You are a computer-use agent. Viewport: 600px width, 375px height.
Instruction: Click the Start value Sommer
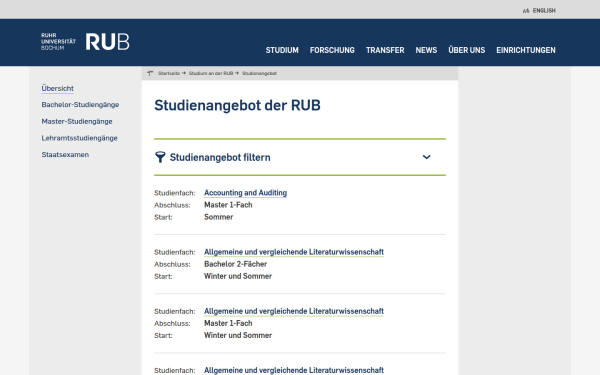click(218, 217)
